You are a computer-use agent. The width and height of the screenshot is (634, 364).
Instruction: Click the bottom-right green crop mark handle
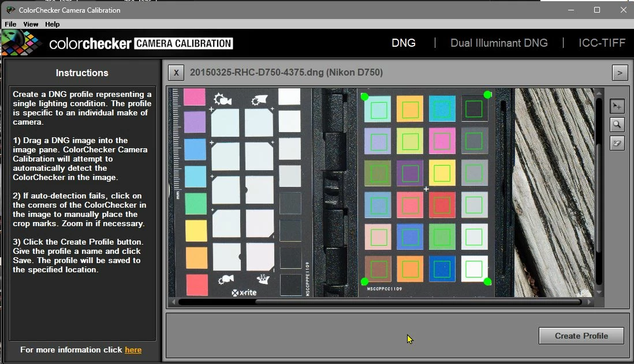click(488, 282)
